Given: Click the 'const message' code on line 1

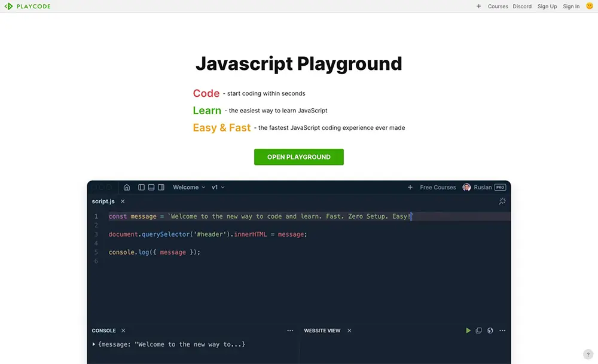Looking at the screenshot, I should pos(132,216).
